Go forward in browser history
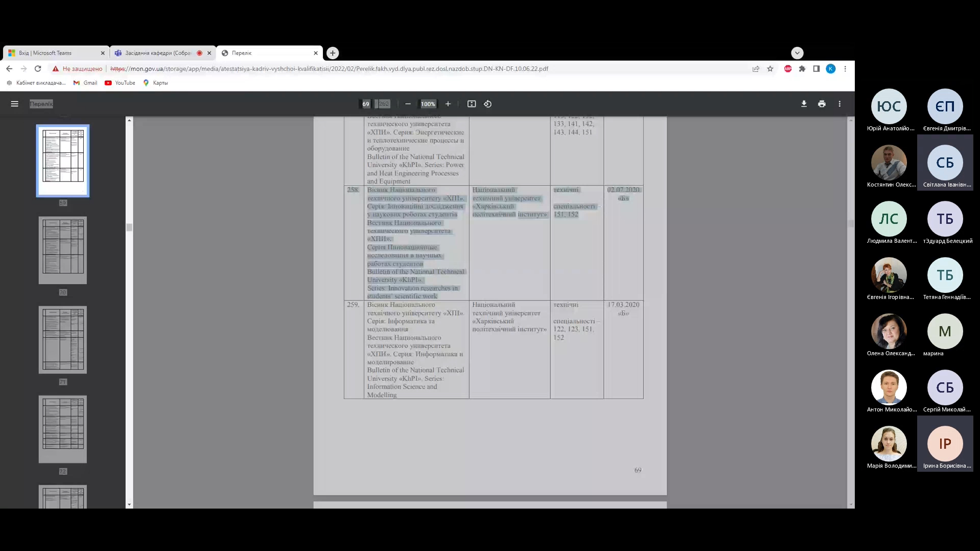Screen dimensions: 980x551 point(24,68)
